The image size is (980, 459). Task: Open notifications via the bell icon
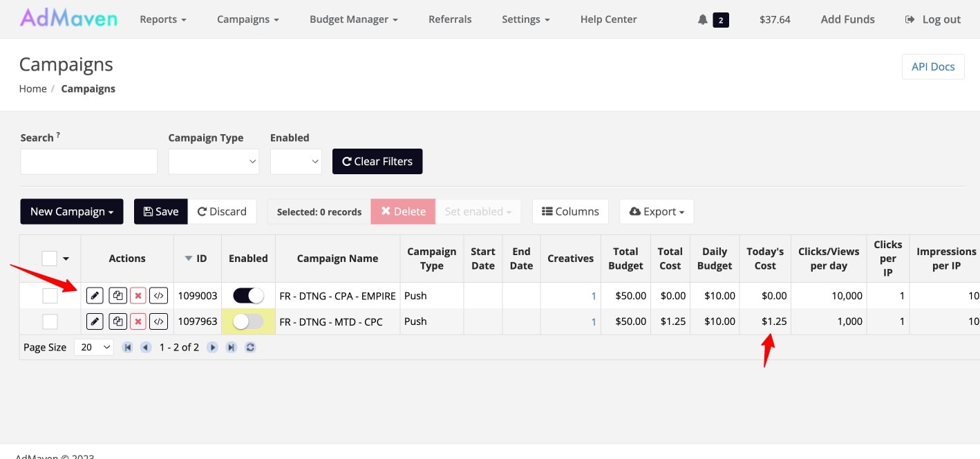click(703, 19)
